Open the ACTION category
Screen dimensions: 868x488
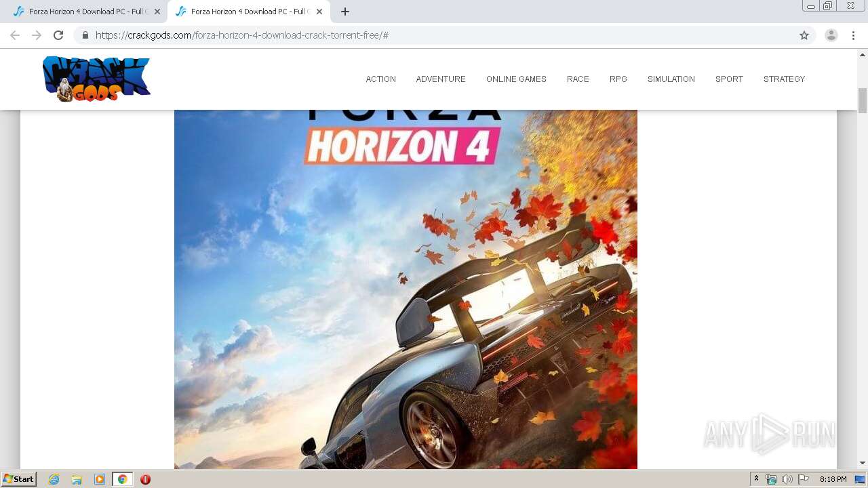tap(381, 79)
